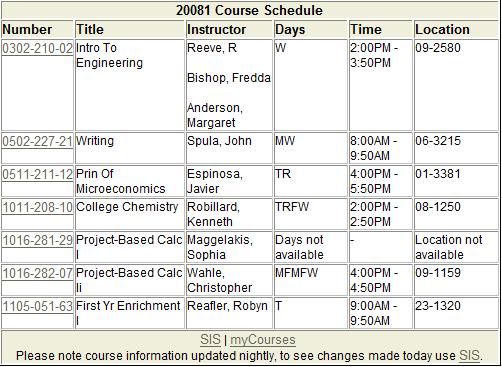The width and height of the screenshot is (502, 367).
Task: Click the SIS link beside myCourses
Action: [210, 340]
